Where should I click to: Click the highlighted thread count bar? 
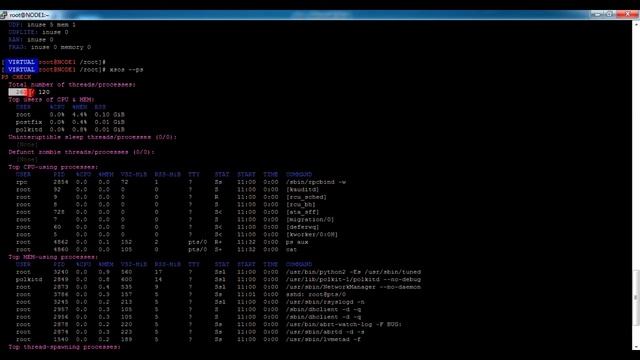pos(22,92)
